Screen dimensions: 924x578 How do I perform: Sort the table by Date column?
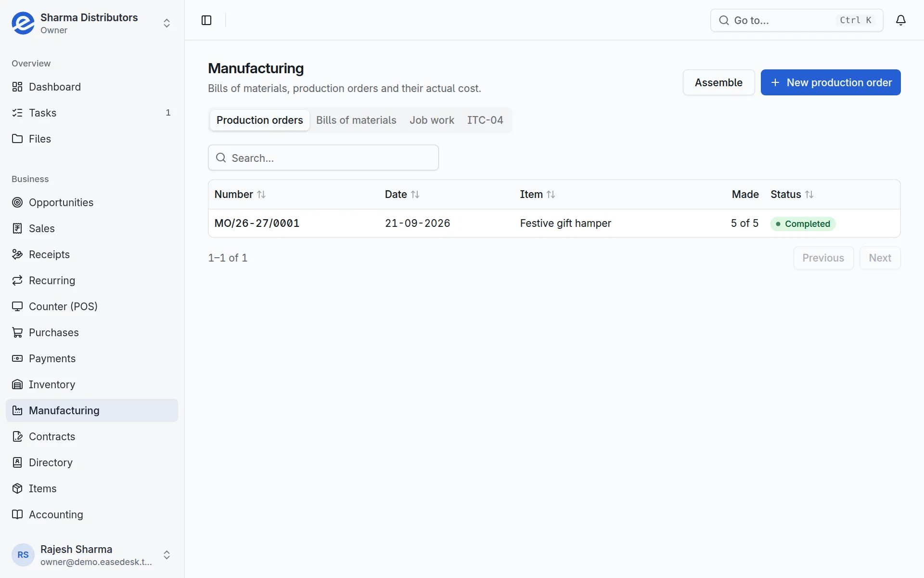[x=402, y=194]
